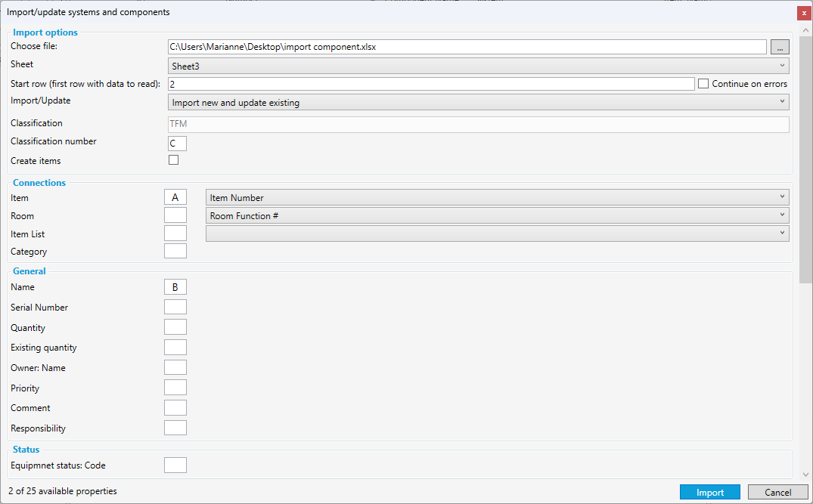Viewport: 813px width, 504px height.
Task: Close the import dialog window
Action: pos(804,13)
